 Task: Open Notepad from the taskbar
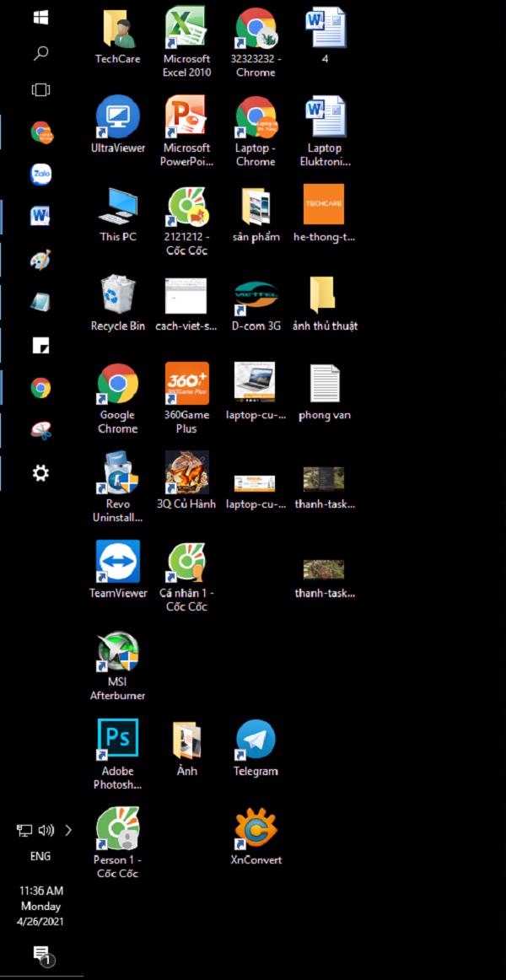40,303
